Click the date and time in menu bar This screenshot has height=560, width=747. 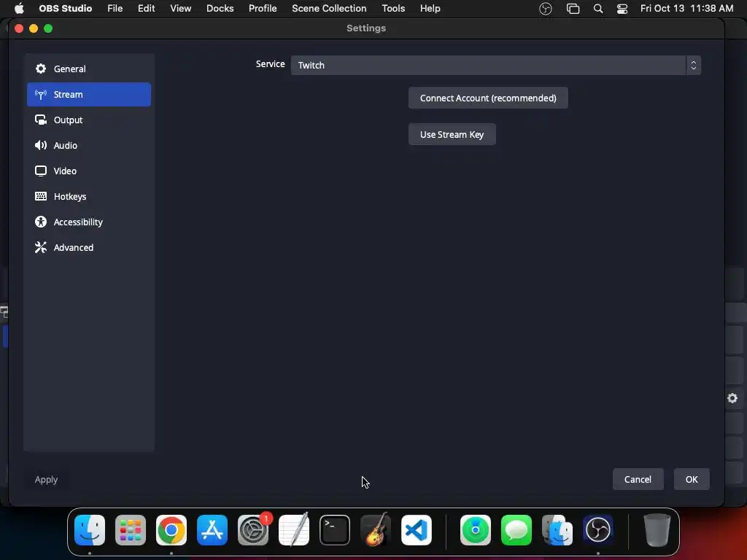click(x=686, y=9)
